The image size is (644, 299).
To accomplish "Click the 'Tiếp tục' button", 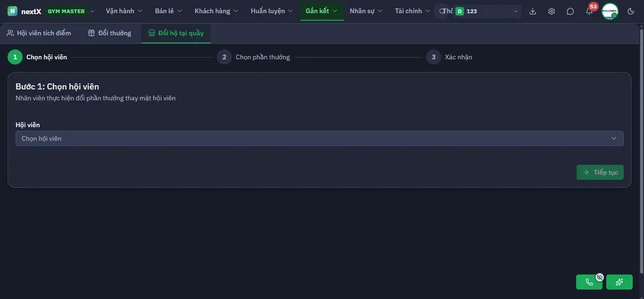I will click(x=600, y=172).
